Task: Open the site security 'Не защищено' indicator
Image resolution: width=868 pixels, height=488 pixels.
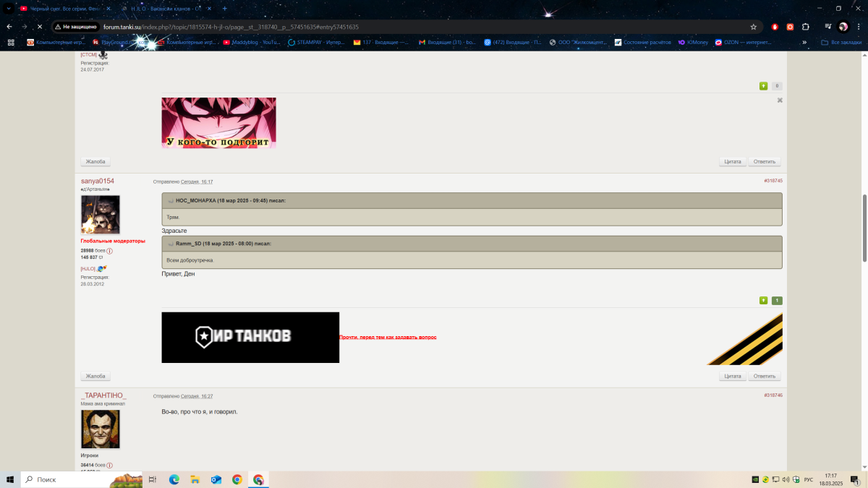Action: pos(76,27)
